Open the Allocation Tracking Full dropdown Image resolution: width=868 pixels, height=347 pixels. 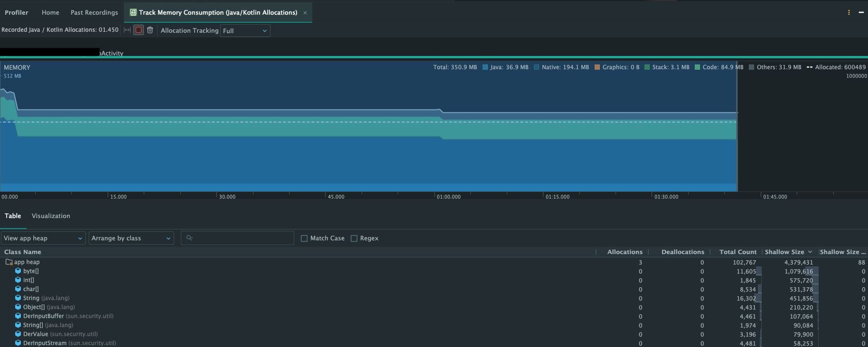click(x=245, y=31)
